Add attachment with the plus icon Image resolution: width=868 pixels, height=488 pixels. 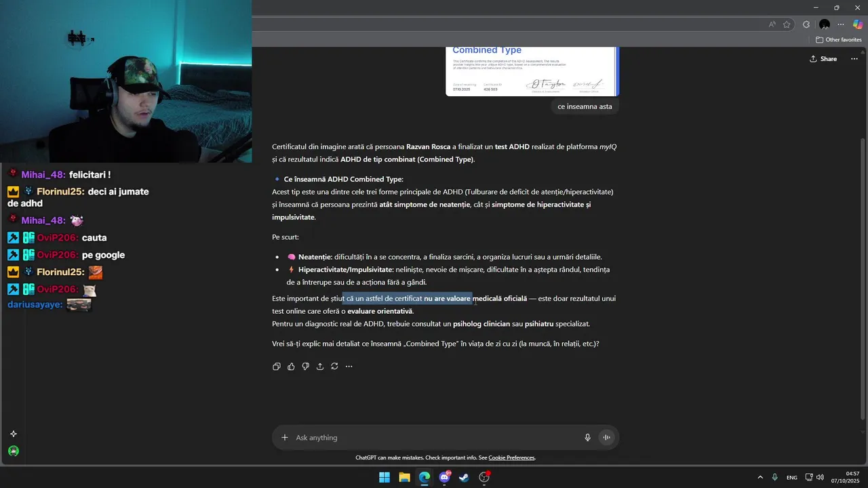[285, 438]
